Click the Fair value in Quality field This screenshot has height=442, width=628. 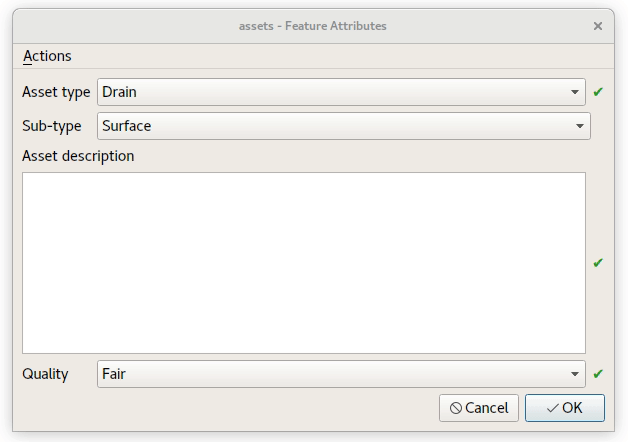tap(114, 374)
